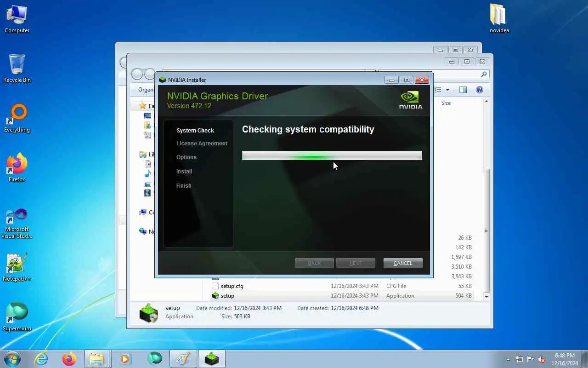Click the Explorer Organize menu
588x368 pixels.
point(146,90)
